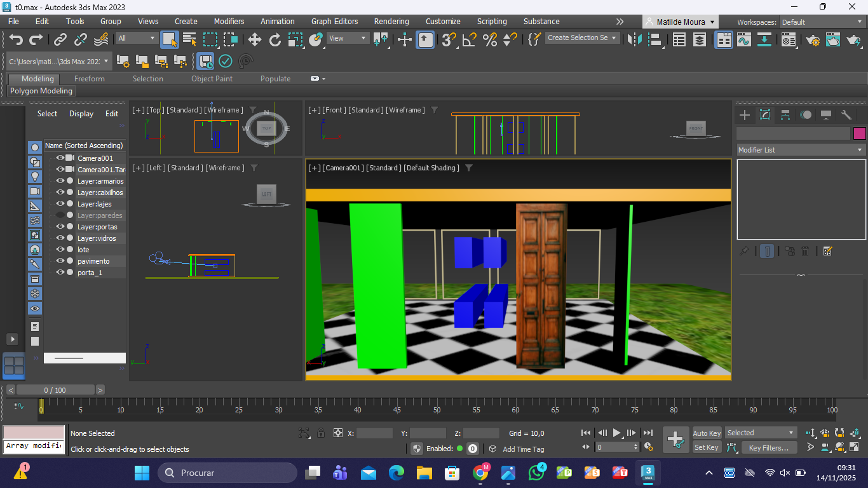Open the Workspaces dropdown

click(x=822, y=22)
